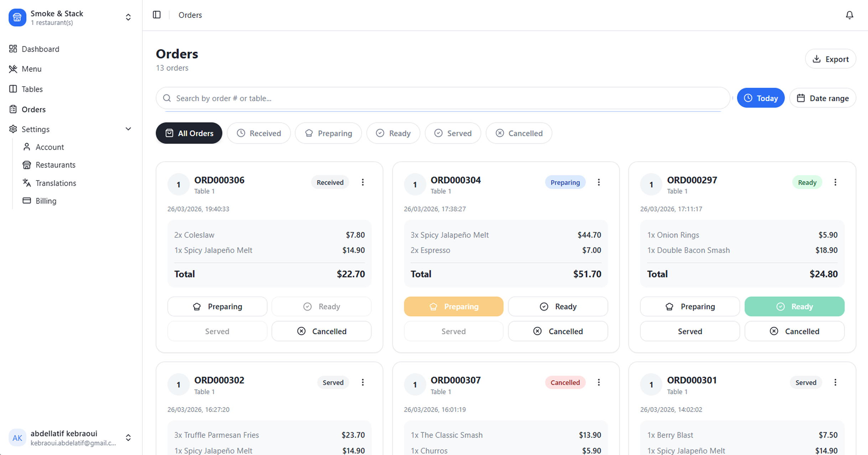Image resolution: width=868 pixels, height=455 pixels.
Task: Mark ORD000304 as Ready
Action: tap(558, 306)
